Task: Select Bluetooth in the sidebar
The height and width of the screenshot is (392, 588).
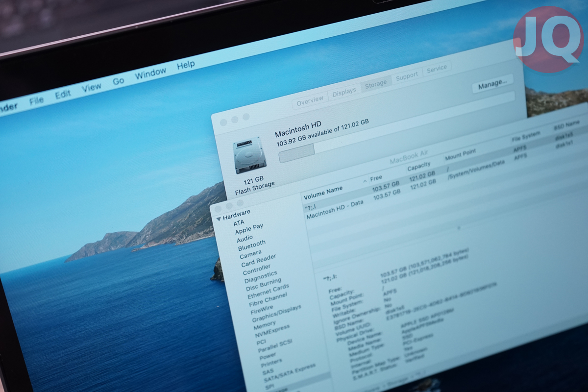Action: (252, 245)
